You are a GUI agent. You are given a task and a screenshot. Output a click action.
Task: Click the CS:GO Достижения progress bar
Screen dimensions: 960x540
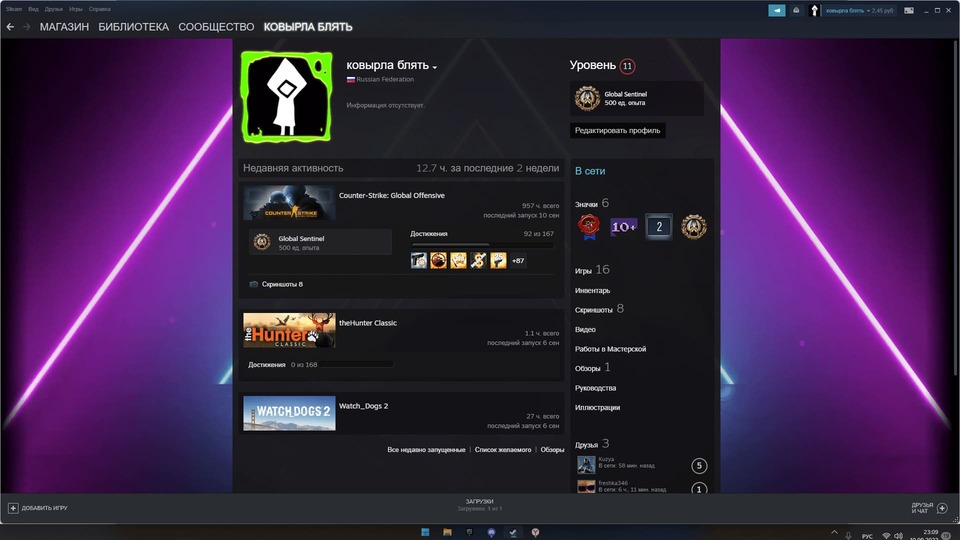coord(482,245)
